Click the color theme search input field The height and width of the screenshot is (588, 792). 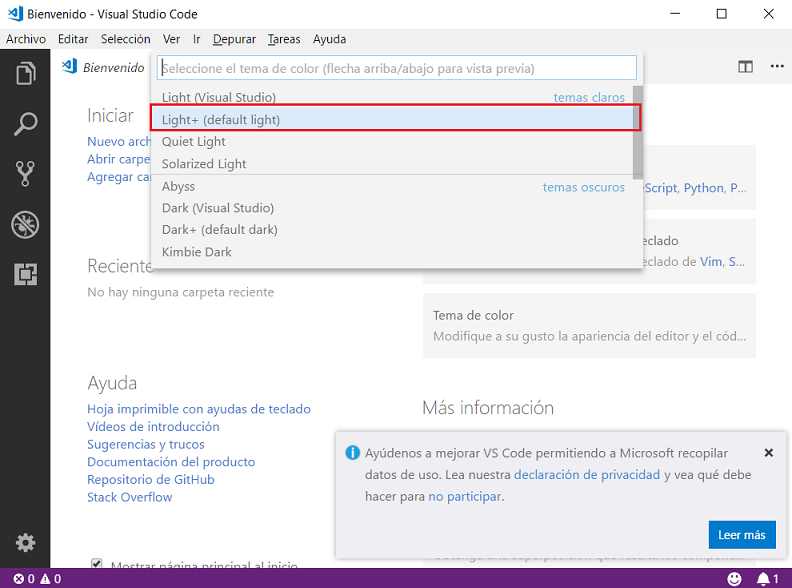tap(397, 68)
